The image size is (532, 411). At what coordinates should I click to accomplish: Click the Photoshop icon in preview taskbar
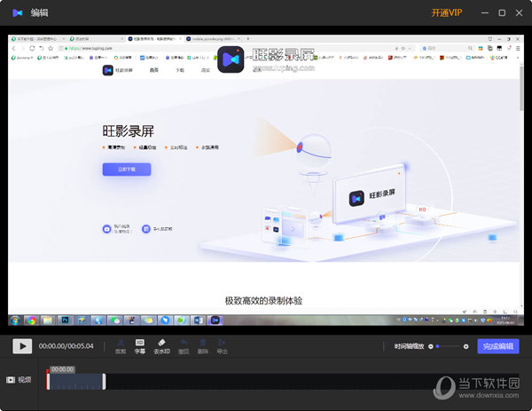tap(65, 320)
